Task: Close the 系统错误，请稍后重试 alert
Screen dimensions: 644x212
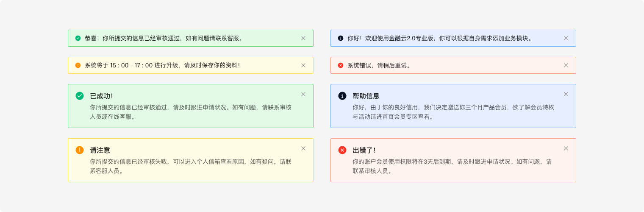Action: pyautogui.click(x=566, y=65)
